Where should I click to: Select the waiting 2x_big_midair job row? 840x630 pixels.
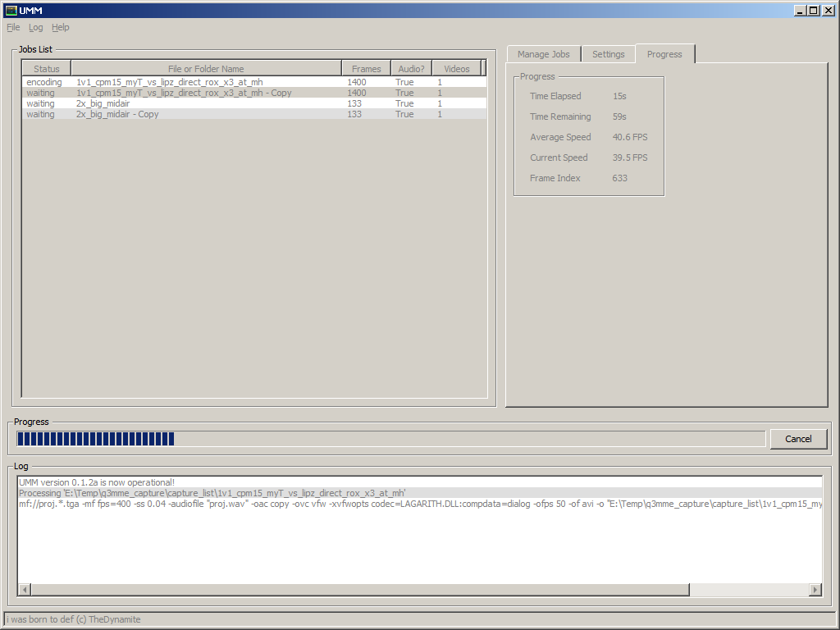(x=103, y=103)
